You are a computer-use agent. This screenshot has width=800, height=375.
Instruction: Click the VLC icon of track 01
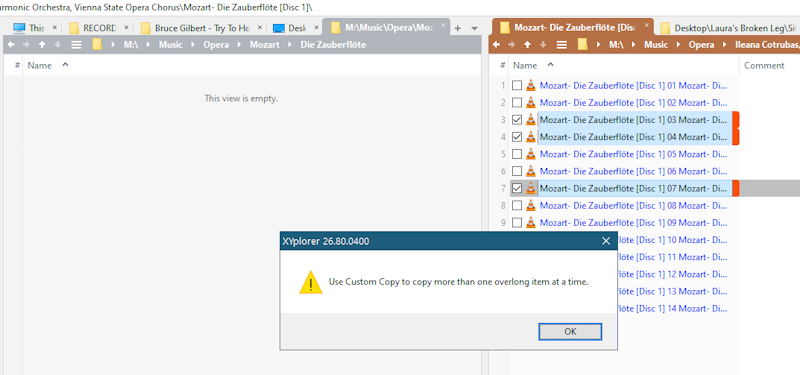(531, 85)
